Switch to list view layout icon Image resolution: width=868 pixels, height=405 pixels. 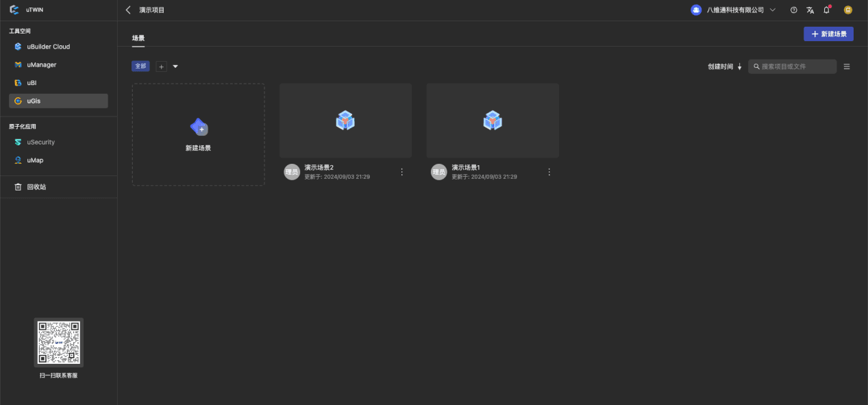point(847,66)
